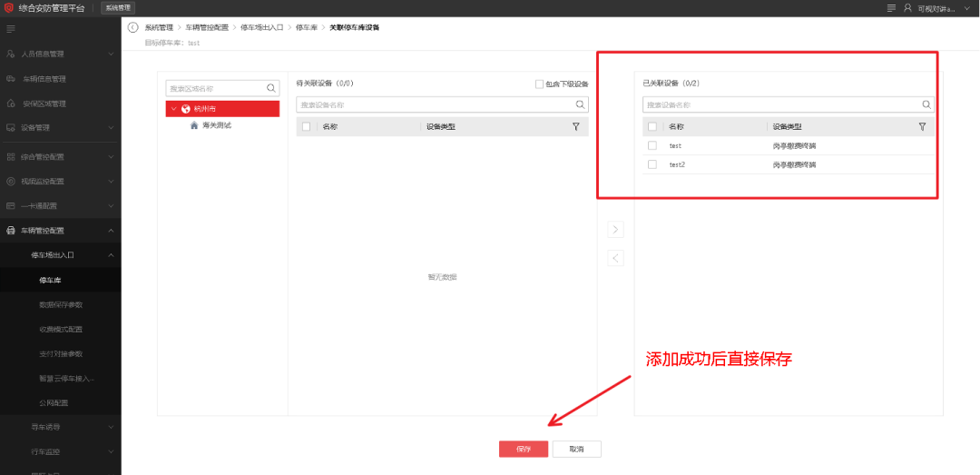Collapse the 杭州市 tree node arrow

pyautogui.click(x=173, y=109)
